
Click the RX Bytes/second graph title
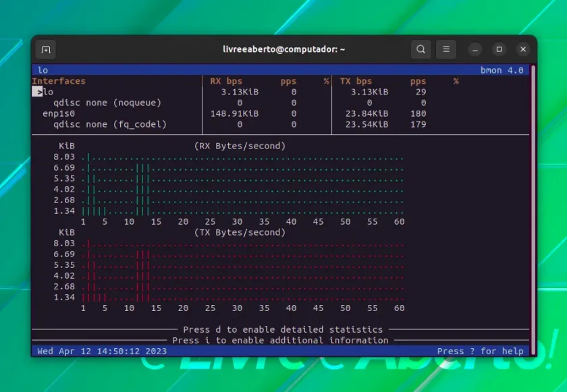[240, 146]
